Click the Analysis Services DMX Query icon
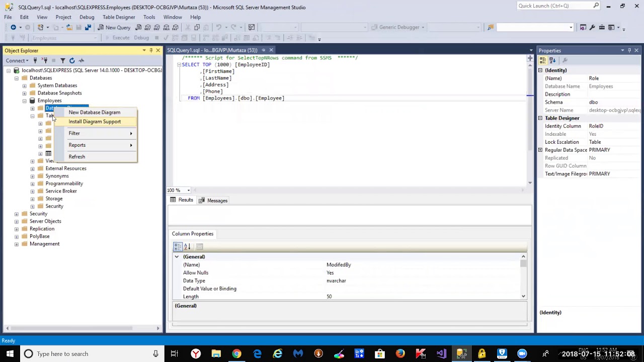Viewport: 644px width, 362px height. pos(156,27)
